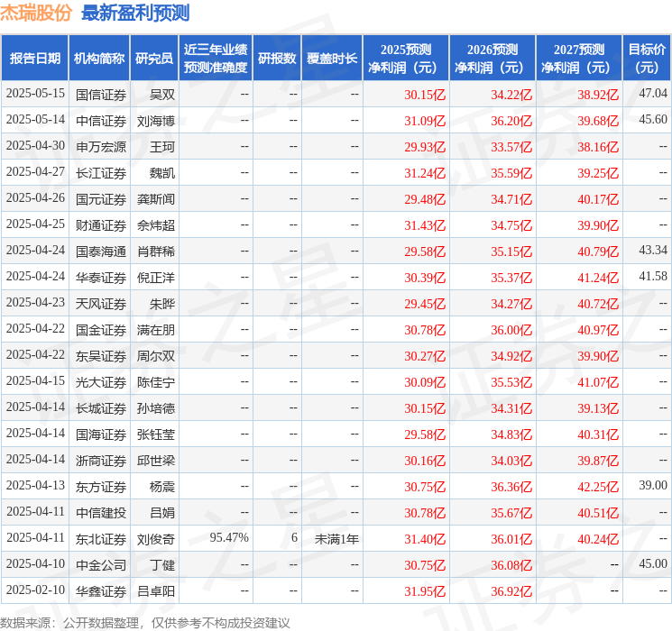Click the 目标价(元) column header

tap(647, 59)
